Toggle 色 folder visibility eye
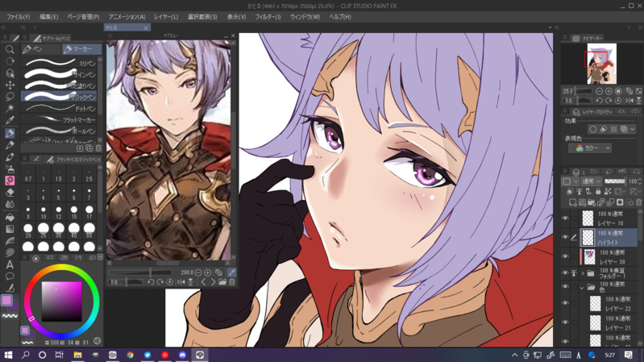Viewport: 644px width, 362px height. click(565, 286)
